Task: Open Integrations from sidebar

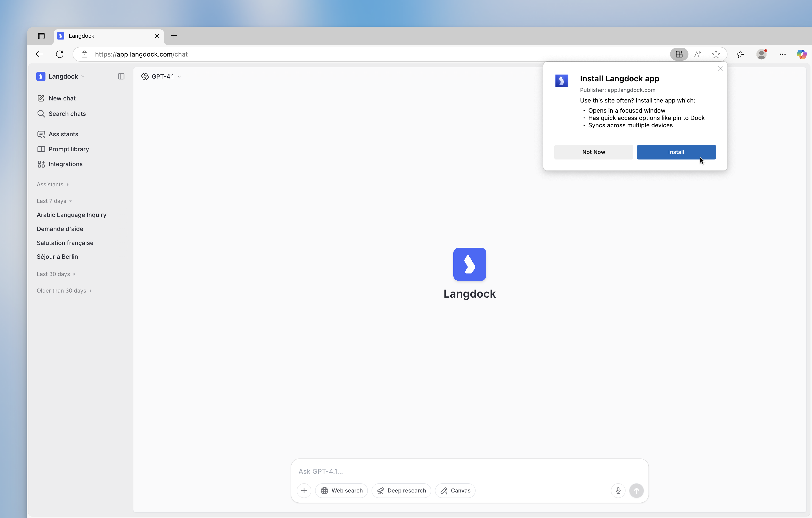Action: tap(65, 164)
